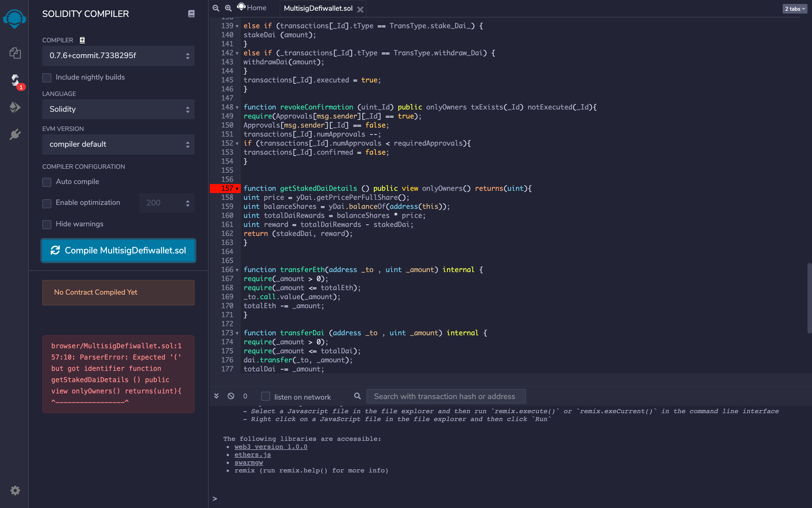This screenshot has width=812, height=508.
Task: Open the File Explorers sidebar icon
Action: point(15,53)
